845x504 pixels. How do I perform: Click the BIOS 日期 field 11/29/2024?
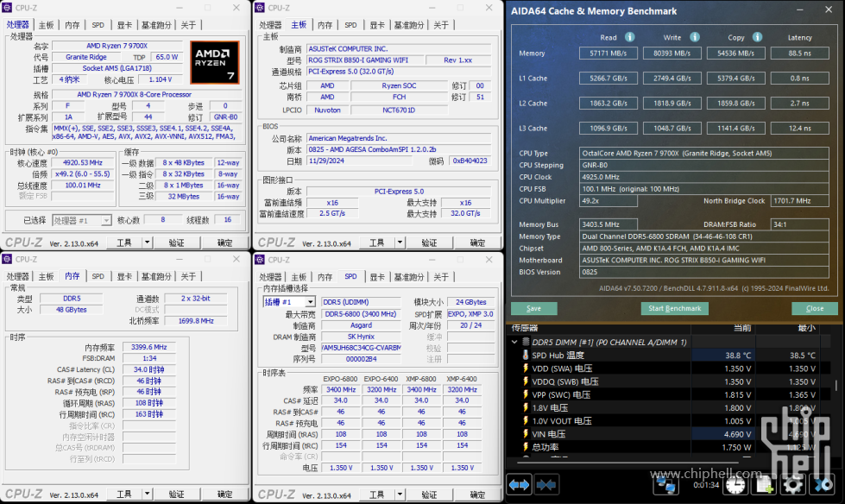coord(359,161)
